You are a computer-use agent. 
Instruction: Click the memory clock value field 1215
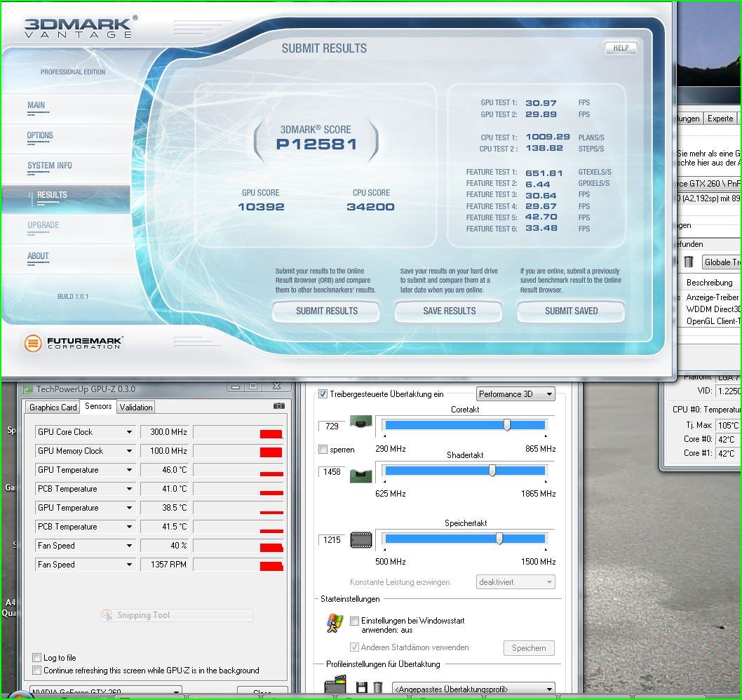pyautogui.click(x=332, y=539)
